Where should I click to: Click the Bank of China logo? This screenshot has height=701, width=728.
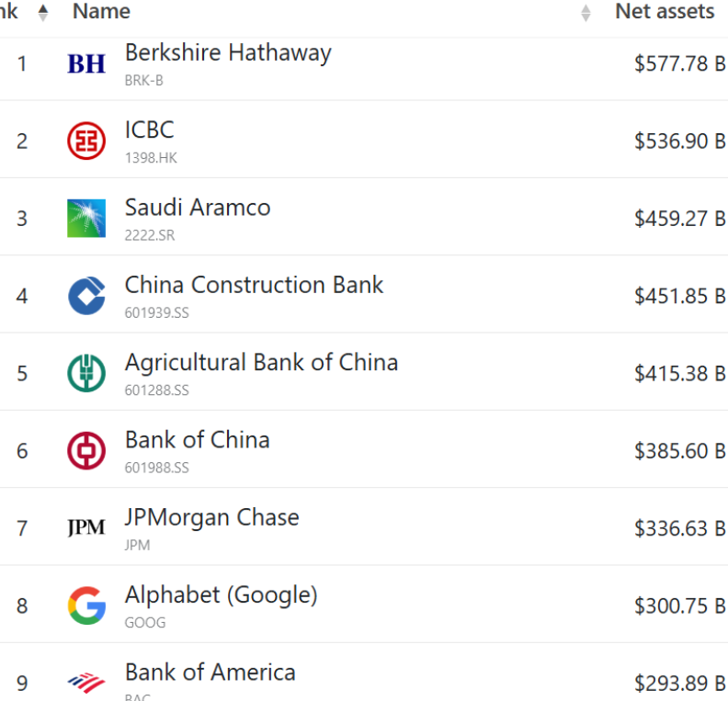click(86, 451)
